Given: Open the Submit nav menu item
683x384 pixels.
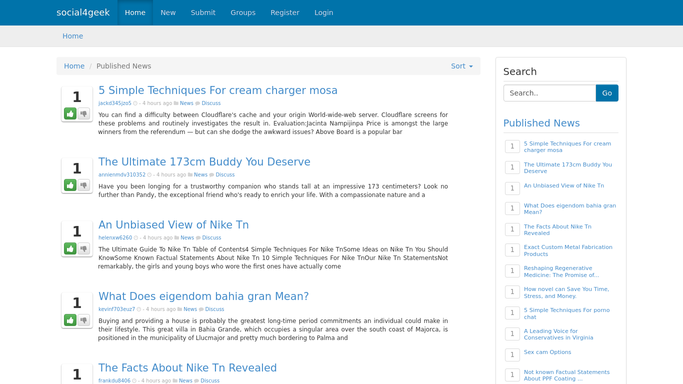Looking at the screenshot, I should coord(203,13).
